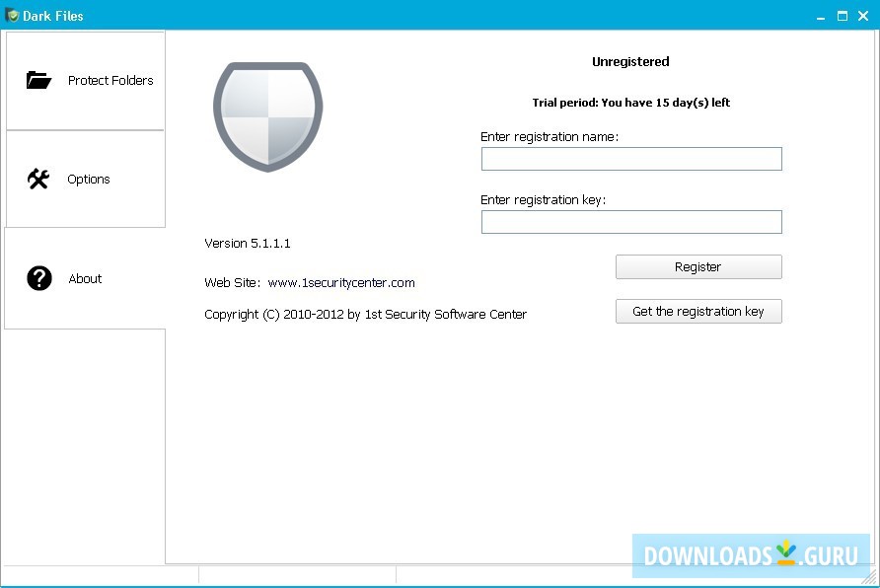Click the Enter registration name label
The width and height of the screenshot is (880, 588).
pyautogui.click(x=549, y=137)
